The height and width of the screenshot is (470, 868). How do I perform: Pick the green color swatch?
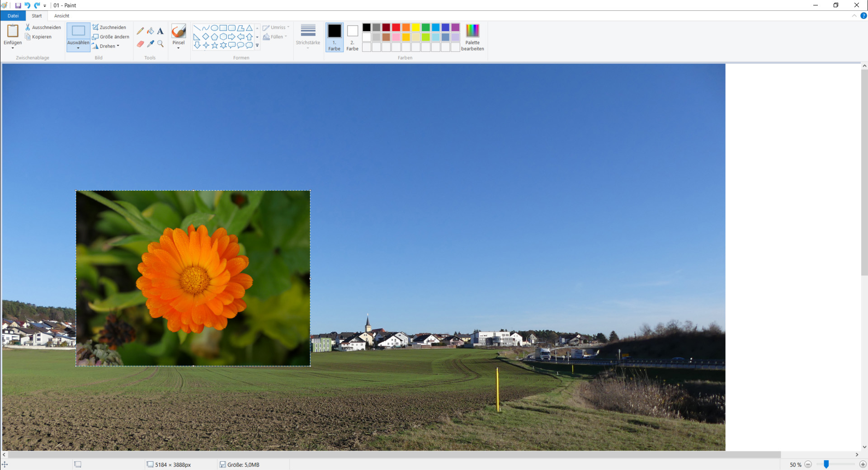click(426, 28)
